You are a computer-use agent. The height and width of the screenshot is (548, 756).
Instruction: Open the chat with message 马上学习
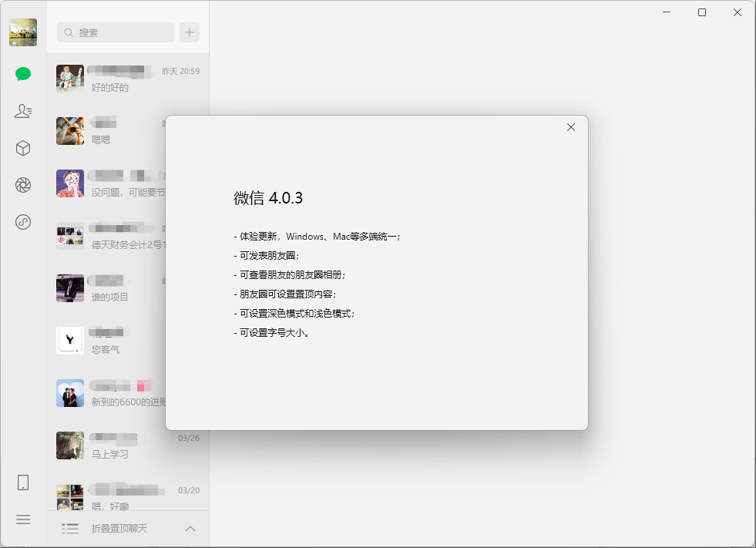click(x=128, y=445)
